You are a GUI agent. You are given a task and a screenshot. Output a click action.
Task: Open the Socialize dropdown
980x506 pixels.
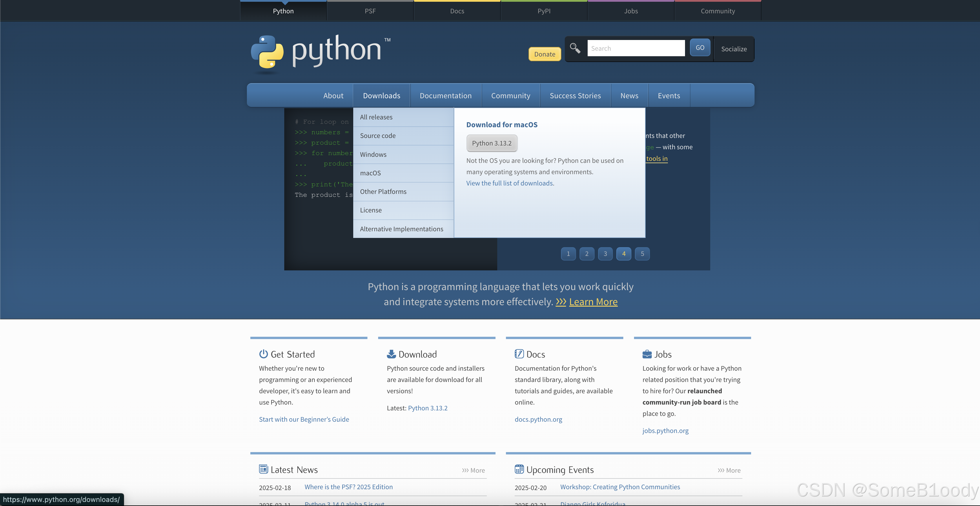734,49
